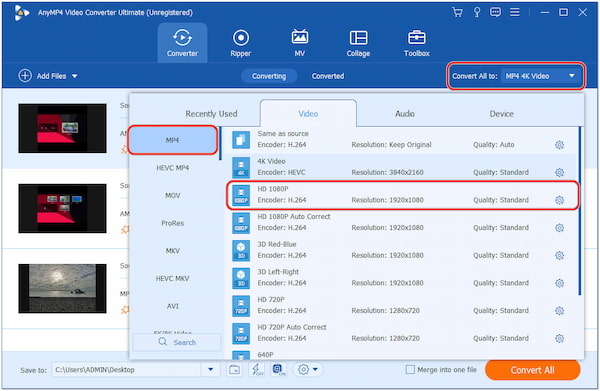Select HD 720P Auto Correct preset
Image resolution: width=600 pixels, height=391 pixels.
pos(401,333)
